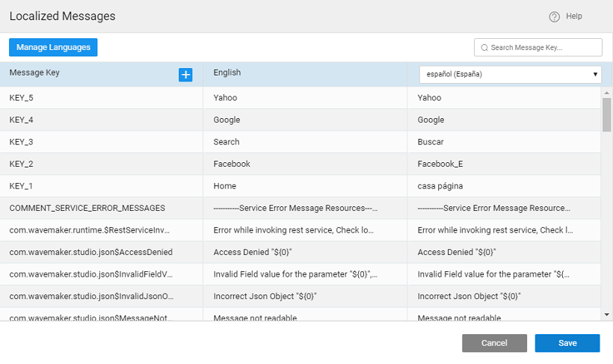
Task: Open the español (España) language dropdown
Action: 510,75
